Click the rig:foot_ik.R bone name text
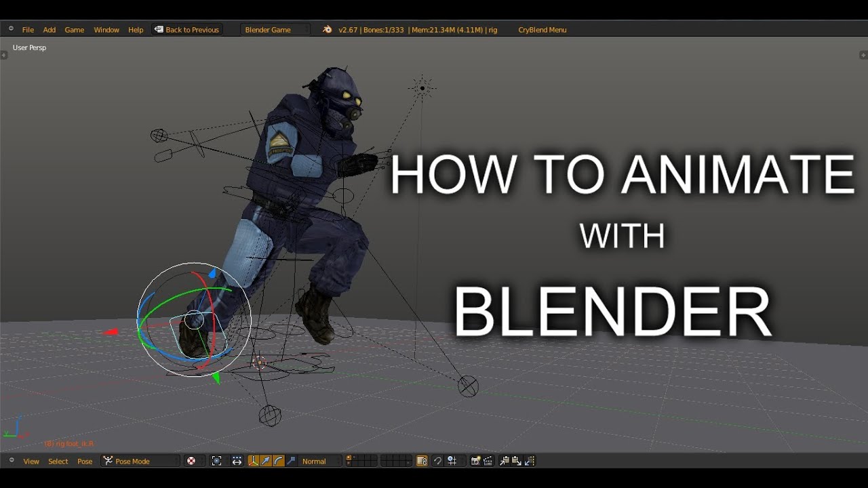This screenshot has height=488, width=868. (69, 444)
